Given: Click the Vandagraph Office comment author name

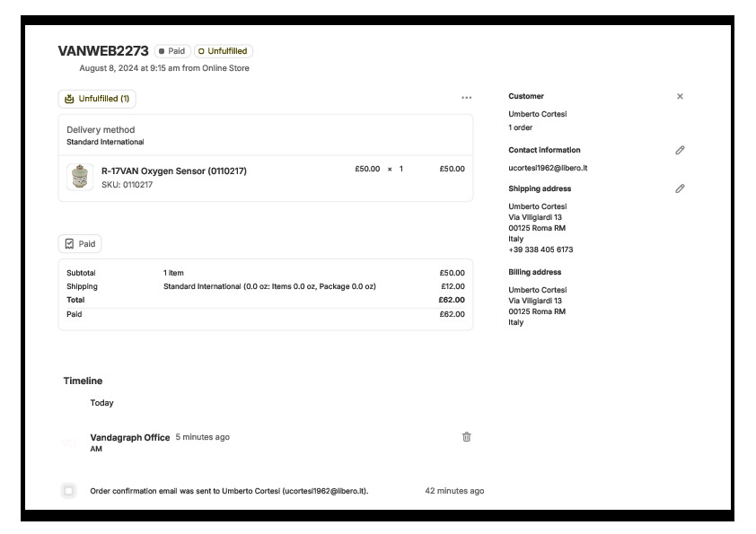Looking at the screenshot, I should click(129, 437).
